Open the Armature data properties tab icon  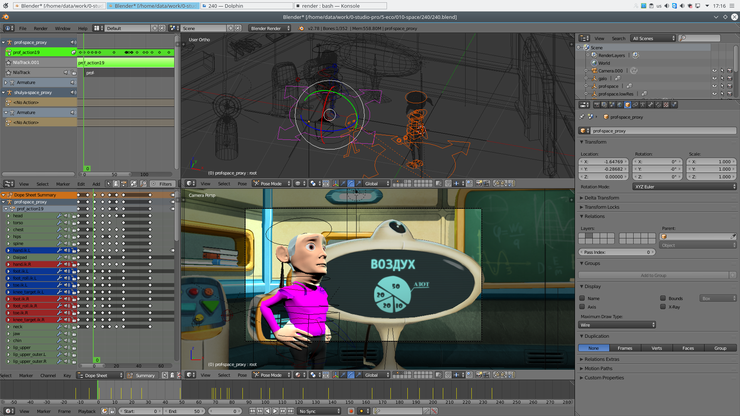pyautogui.click(x=643, y=105)
